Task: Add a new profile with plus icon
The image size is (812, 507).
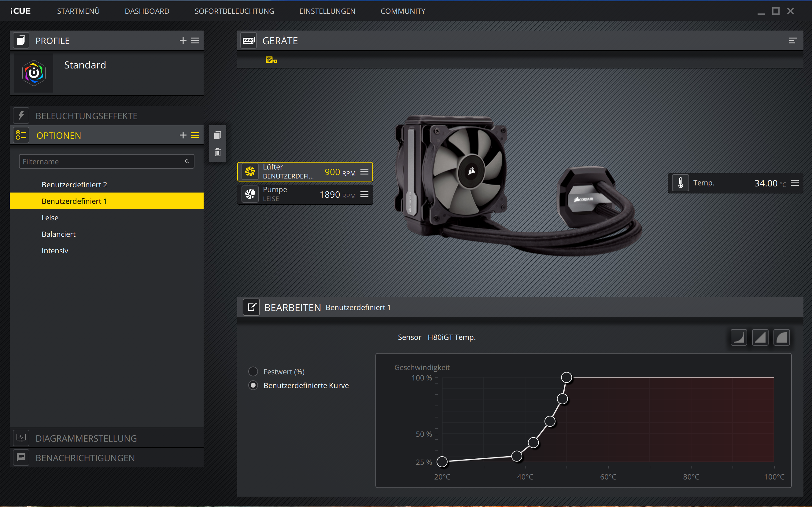Action: 183,41
